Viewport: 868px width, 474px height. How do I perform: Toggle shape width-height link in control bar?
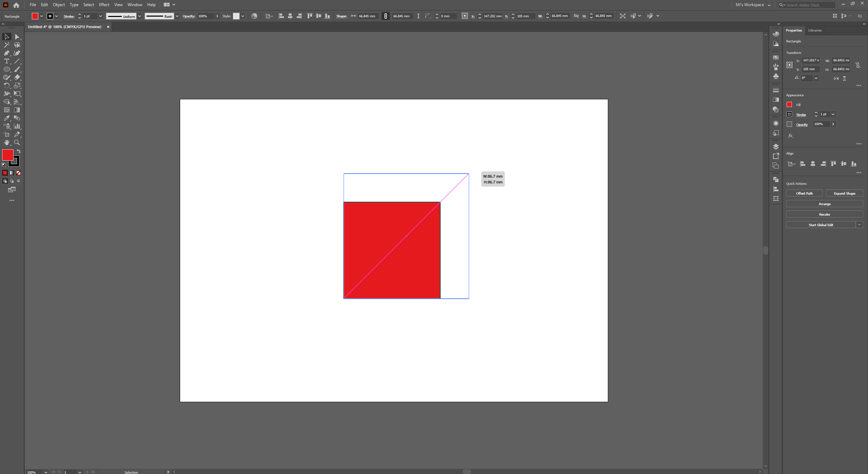click(385, 16)
